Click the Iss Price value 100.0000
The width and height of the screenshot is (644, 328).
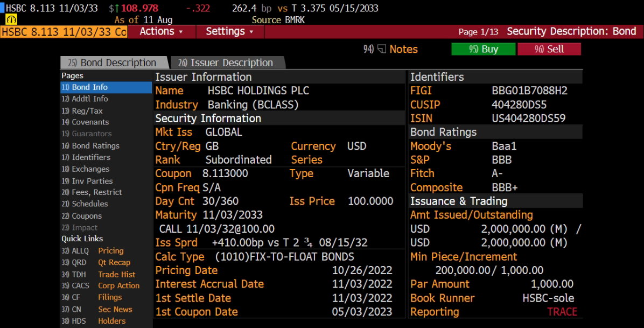(x=370, y=201)
